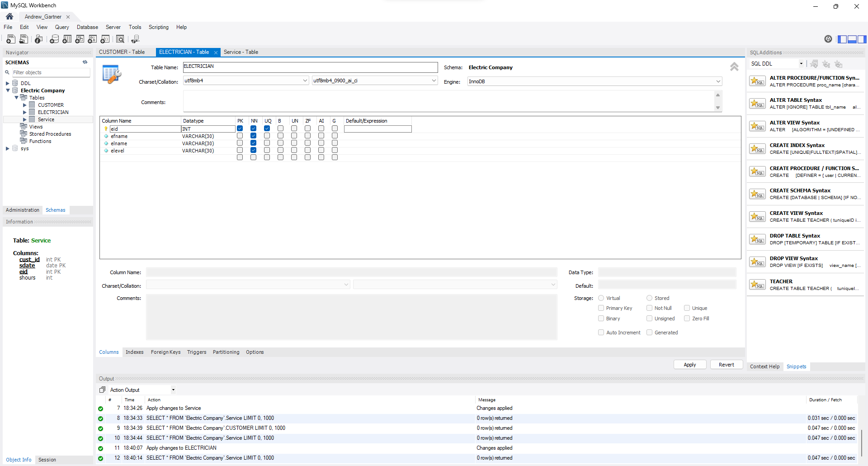Enable AI checkbox for eid column
The width and height of the screenshot is (868, 466).
tap(321, 128)
